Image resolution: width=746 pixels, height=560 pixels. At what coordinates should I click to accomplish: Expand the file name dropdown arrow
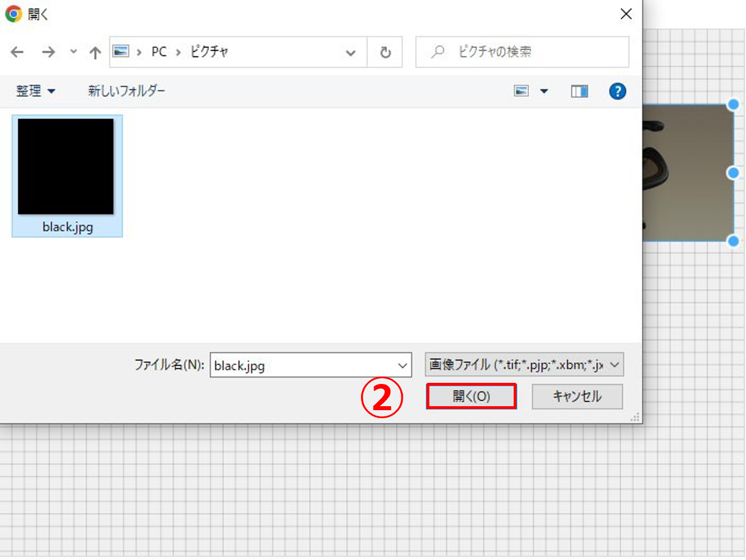[403, 366]
